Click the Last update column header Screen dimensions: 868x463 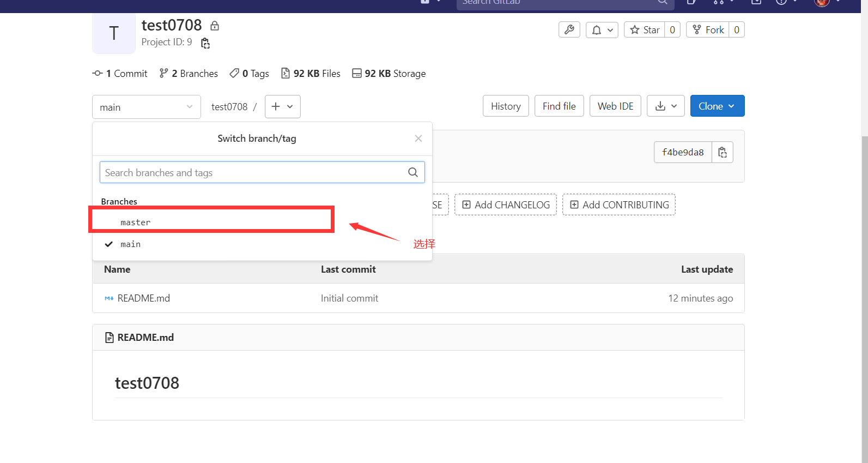(707, 269)
